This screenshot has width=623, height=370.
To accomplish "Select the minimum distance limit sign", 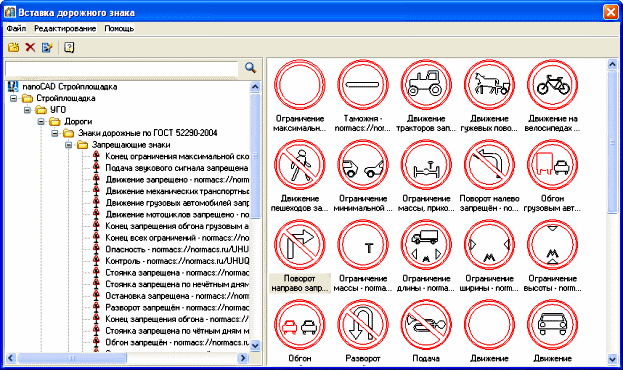I will click(x=362, y=165).
